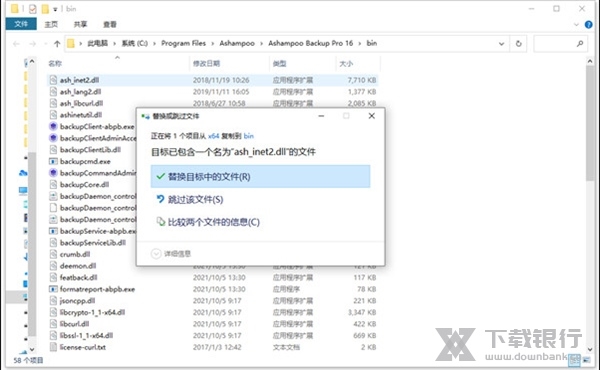The image size is (600, 370).
Task: Select the libcurl.dll file icon
Action: [54, 324]
